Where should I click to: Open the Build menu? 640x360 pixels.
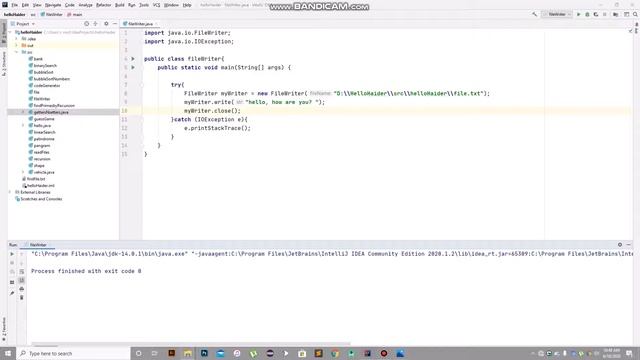(120, 5)
